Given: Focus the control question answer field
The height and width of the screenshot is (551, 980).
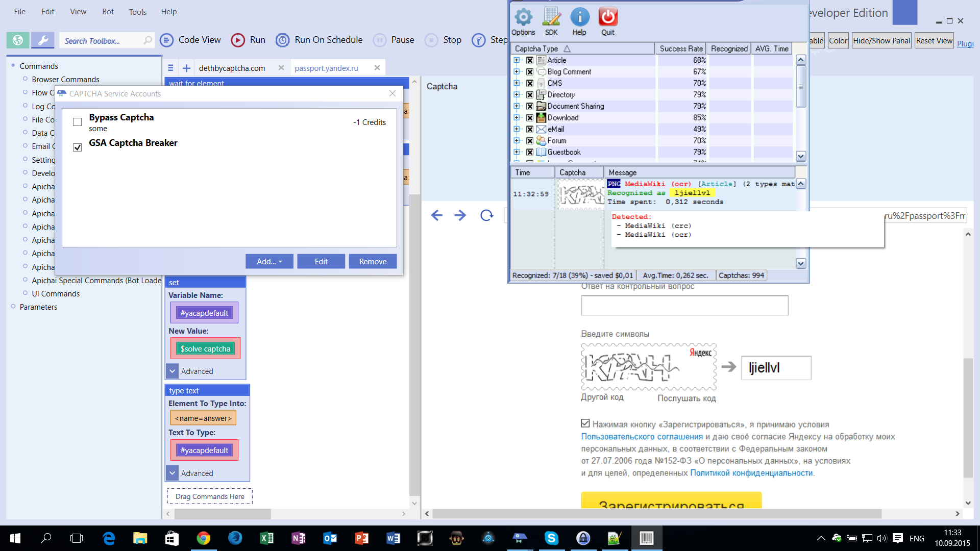Looking at the screenshot, I should coord(684,305).
